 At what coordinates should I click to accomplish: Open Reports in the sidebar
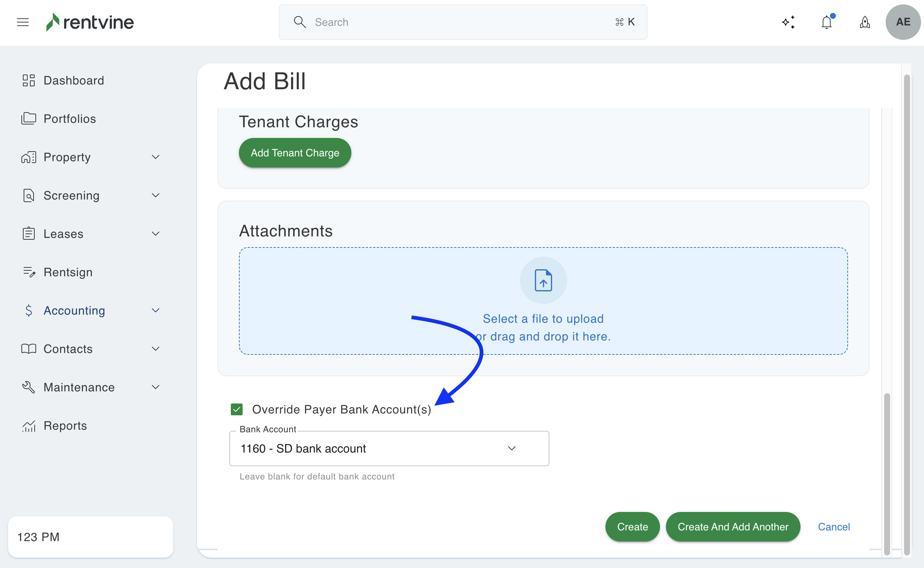pos(65,425)
